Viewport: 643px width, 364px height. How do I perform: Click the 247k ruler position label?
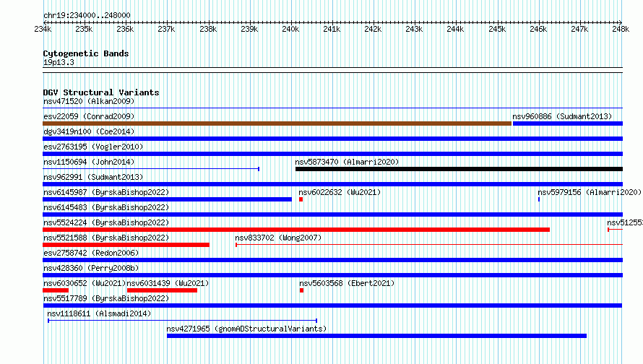click(x=579, y=29)
